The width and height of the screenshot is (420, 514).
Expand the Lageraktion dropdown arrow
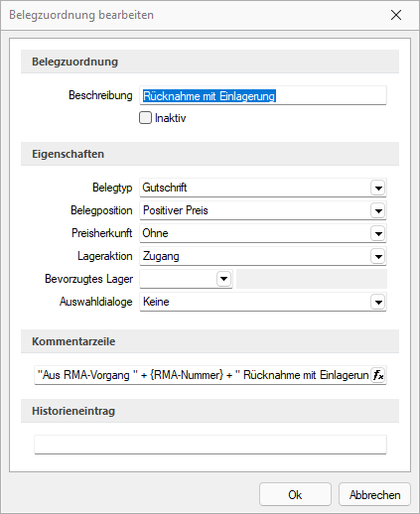click(x=378, y=256)
